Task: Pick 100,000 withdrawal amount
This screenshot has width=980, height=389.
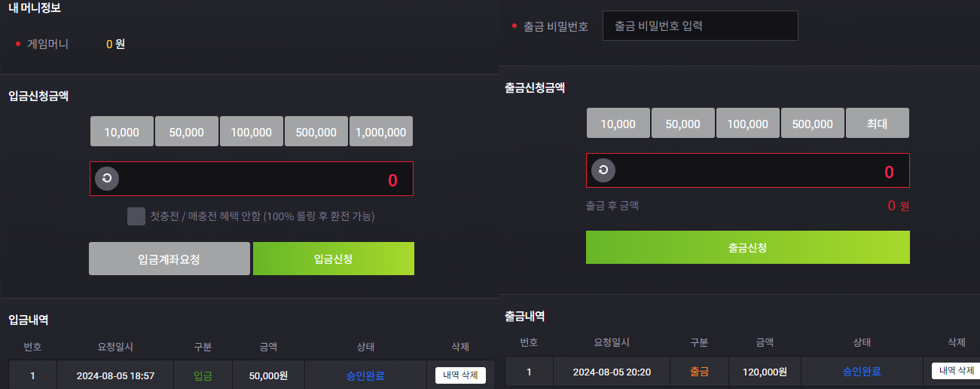Action: coord(748,123)
